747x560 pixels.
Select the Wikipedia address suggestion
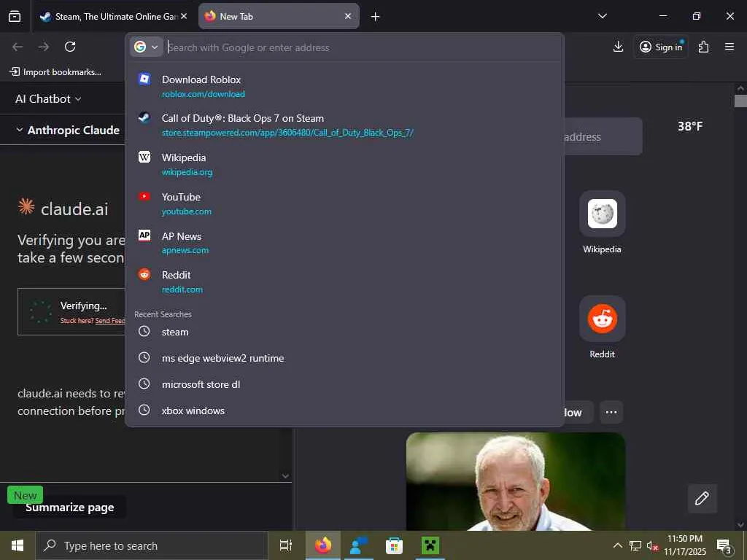tap(345, 164)
